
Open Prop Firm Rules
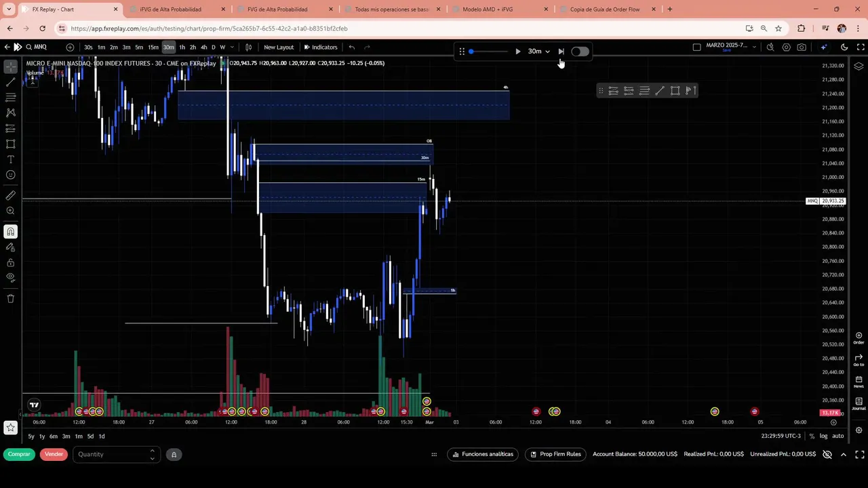point(555,454)
